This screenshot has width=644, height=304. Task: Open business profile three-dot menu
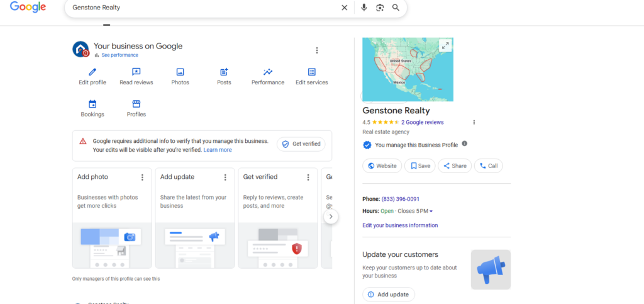pyautogui.click(x=317, y=50)
